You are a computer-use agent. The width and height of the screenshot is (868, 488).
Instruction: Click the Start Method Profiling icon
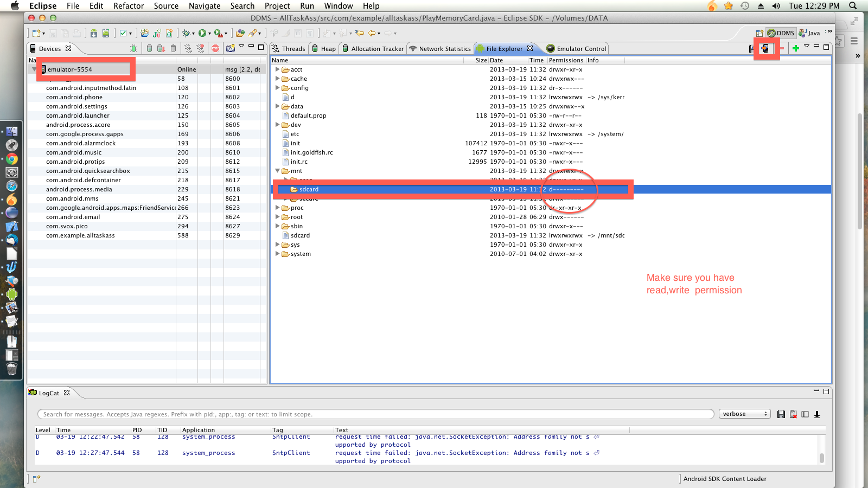coord(200,48)
